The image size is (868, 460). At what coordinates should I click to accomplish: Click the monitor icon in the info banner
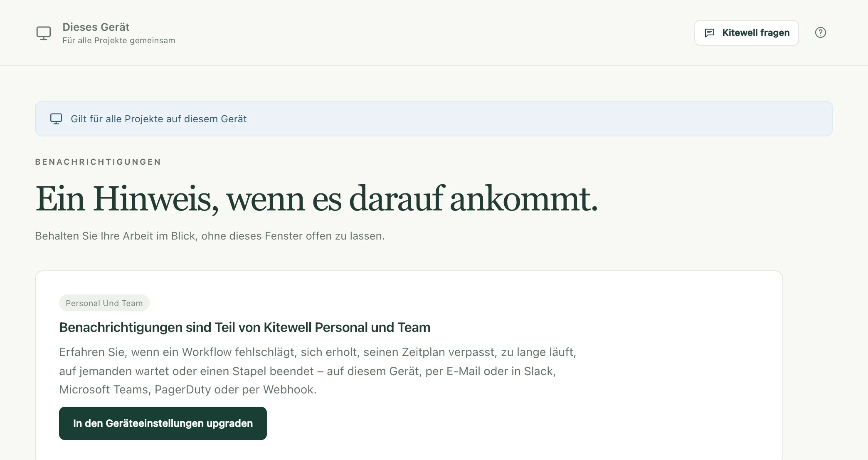(56, 119)
